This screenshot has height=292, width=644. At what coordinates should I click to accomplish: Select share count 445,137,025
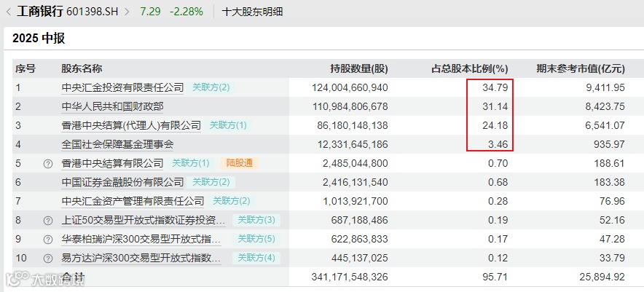click(359, 258)
